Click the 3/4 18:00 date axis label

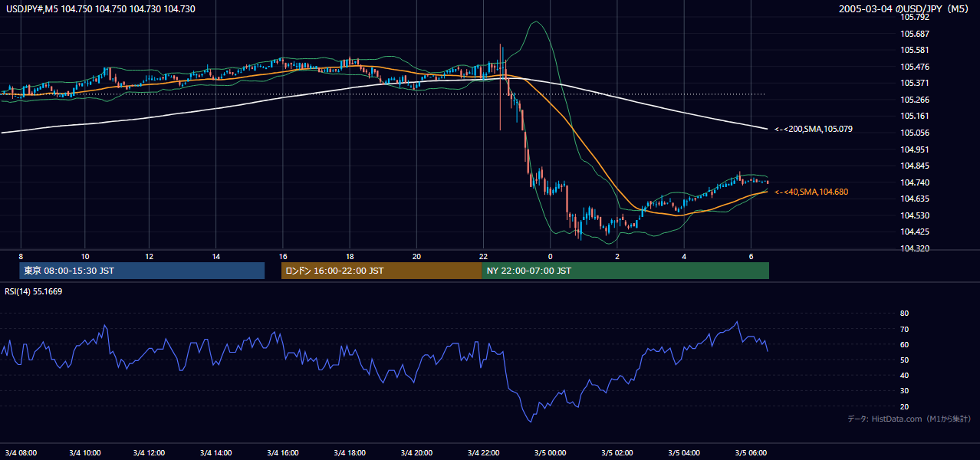(x=350, y=452)
